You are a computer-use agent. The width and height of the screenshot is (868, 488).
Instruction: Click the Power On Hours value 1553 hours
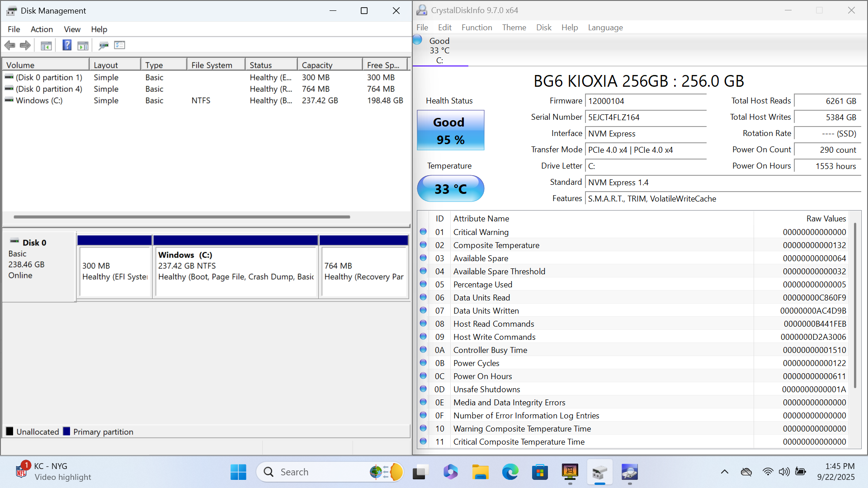pos(827,166)
